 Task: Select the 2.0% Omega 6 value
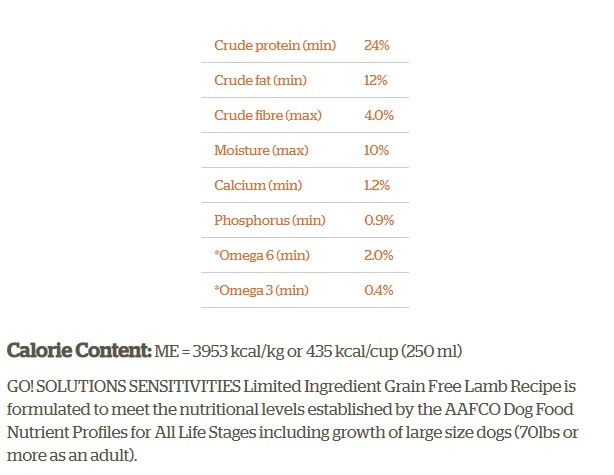tap(379, 255)
